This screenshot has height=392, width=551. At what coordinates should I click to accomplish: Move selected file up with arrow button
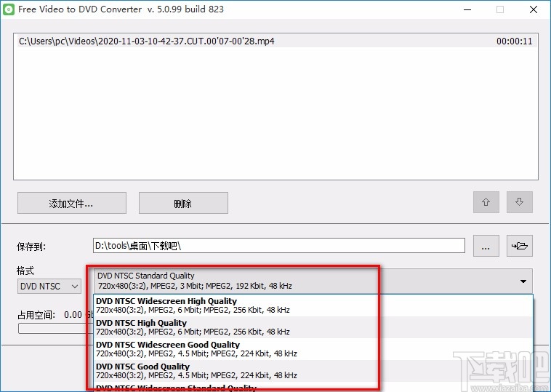pos(486,202)
